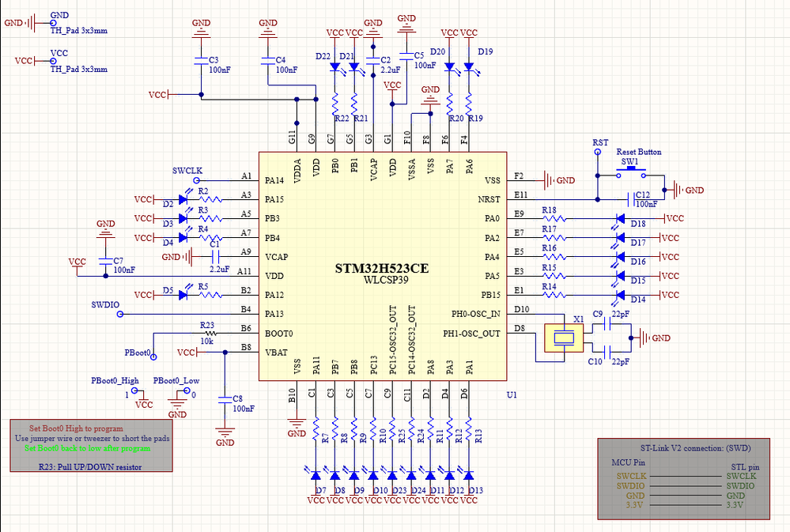Select the PC15-OSC32_OUT pin label
This screenshot has height=532, width=790.
393,340
